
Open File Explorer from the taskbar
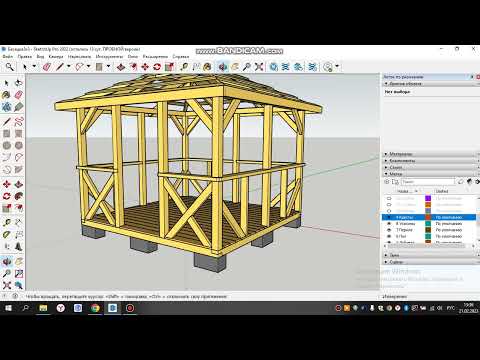(x=43, y=308)
